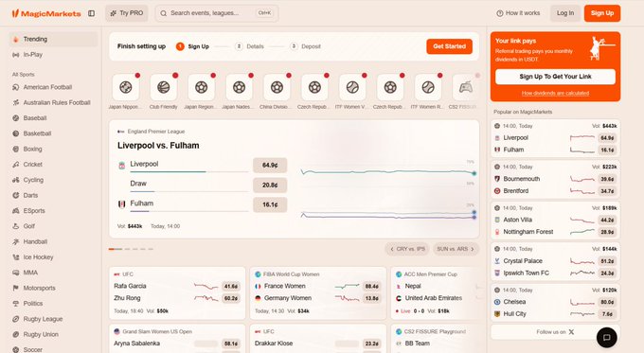Open Basketball sport category
The image size is (644, 353).
coord(53,133)
